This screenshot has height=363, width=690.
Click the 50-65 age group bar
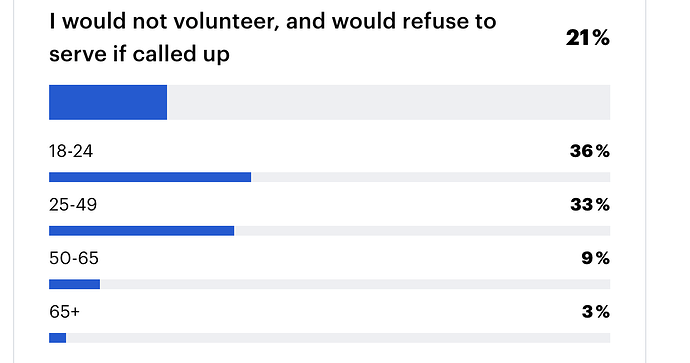74,284
